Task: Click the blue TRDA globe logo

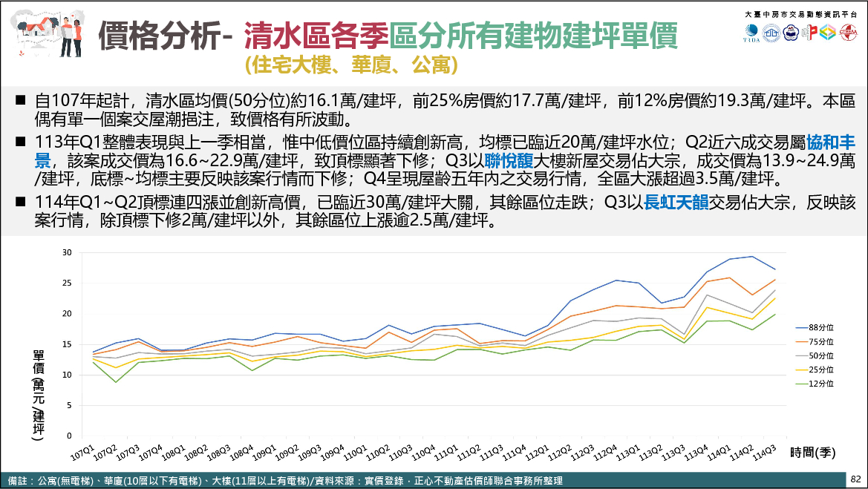Action: (x=753, y=33)
